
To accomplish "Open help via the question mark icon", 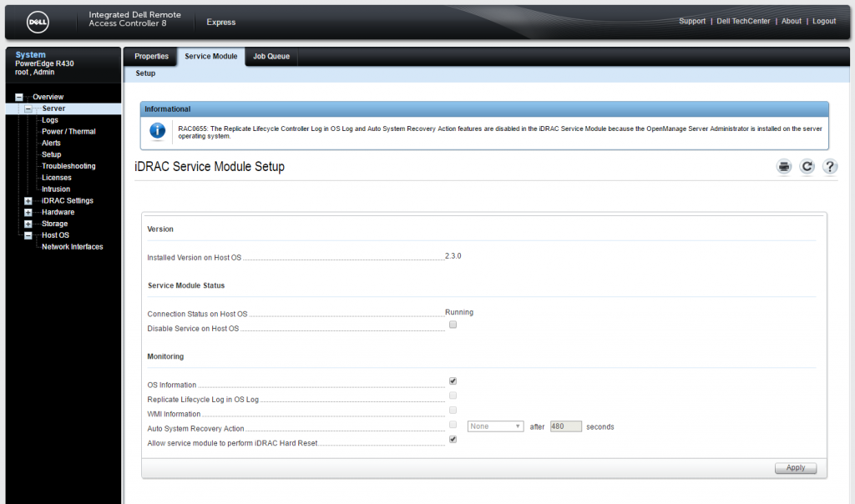I will point(829,166).
